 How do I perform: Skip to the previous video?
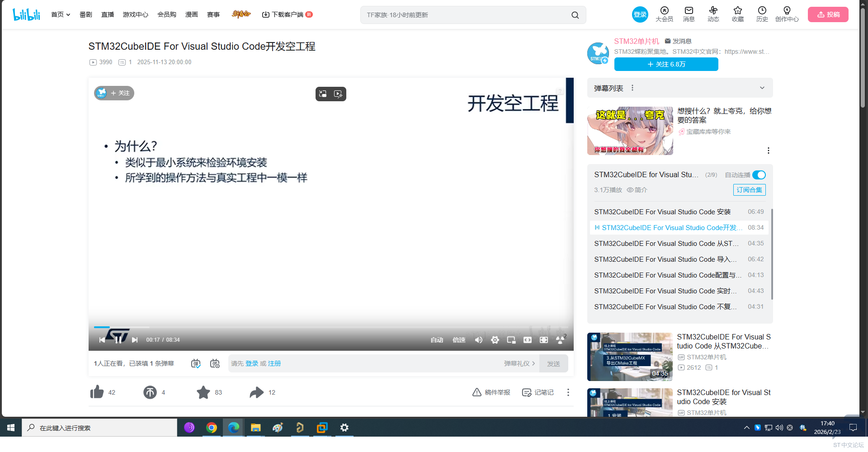click(102, 340)
